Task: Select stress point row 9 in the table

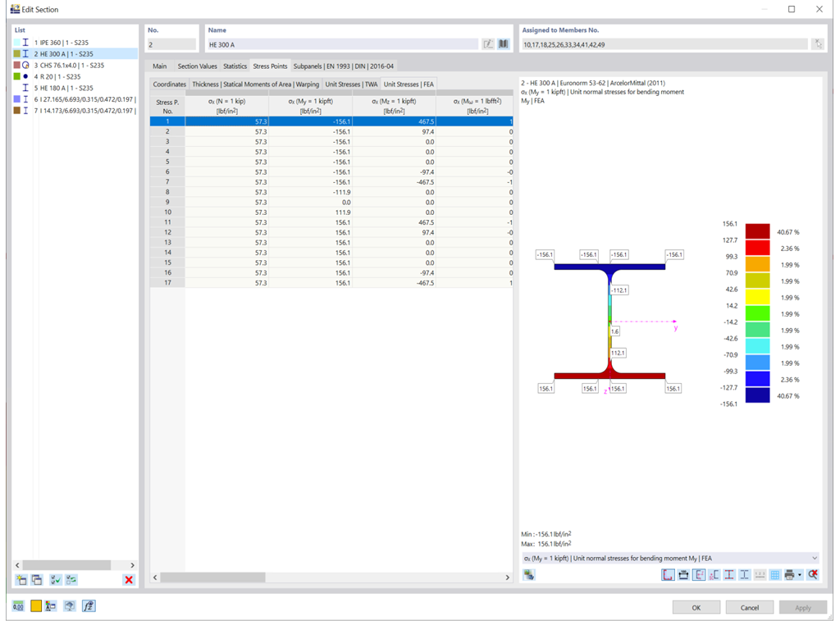Action: [x=331, y=203]
